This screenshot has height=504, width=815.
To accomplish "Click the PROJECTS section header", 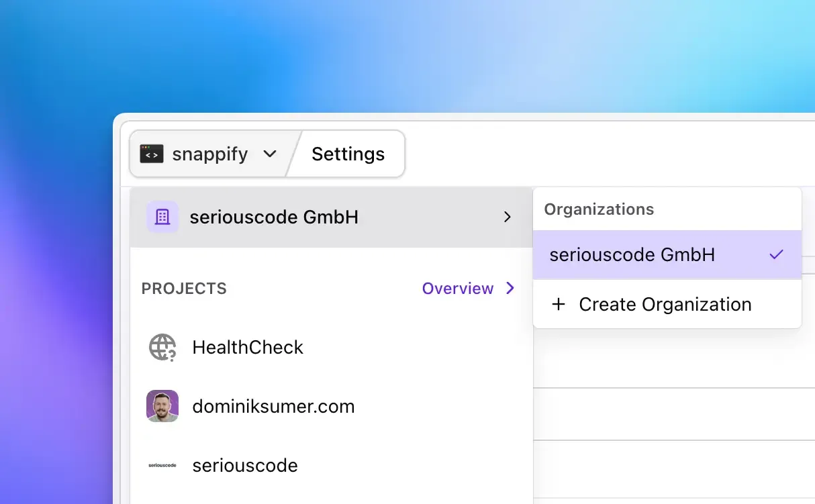I will pos(183,289).
